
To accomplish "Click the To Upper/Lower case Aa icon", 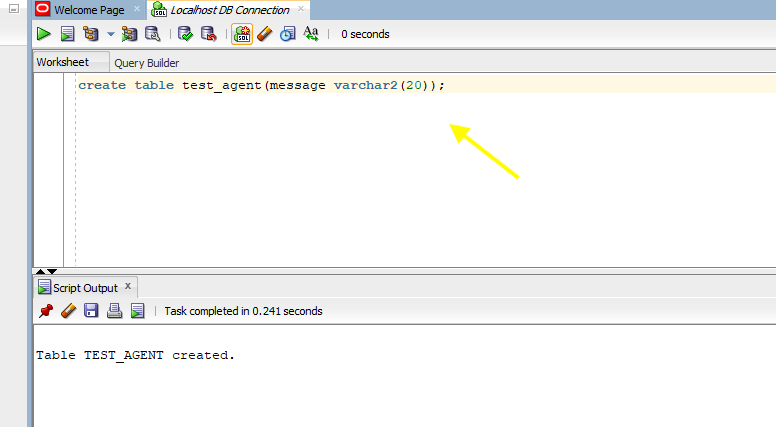I will [x=311, y=34].
